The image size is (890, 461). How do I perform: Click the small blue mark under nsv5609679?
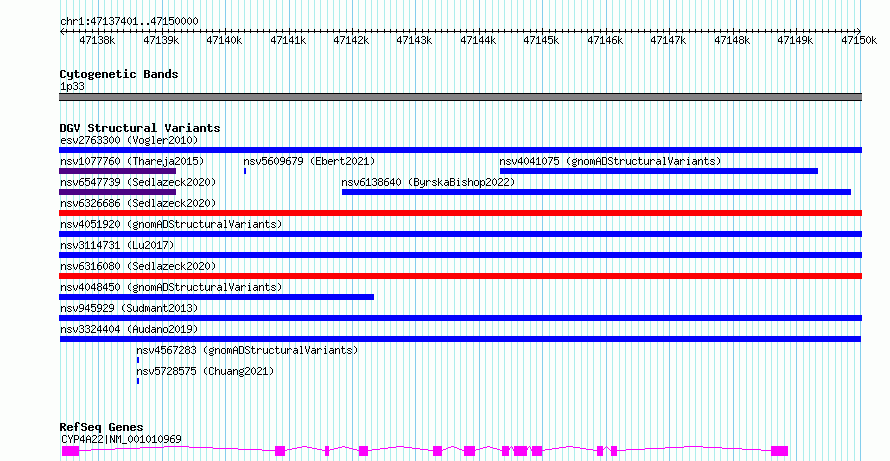pyautogui.click(x=245, y=171)
